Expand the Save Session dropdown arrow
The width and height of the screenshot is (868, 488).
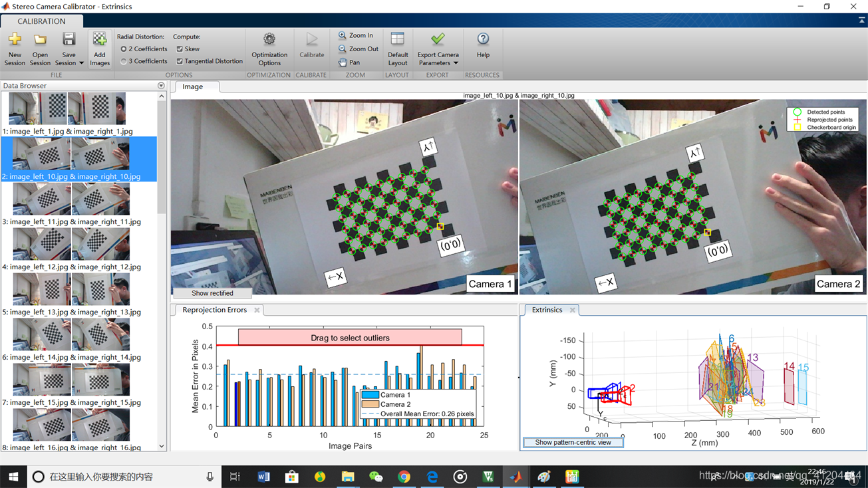pyautogui.click(x=81, y=63)
